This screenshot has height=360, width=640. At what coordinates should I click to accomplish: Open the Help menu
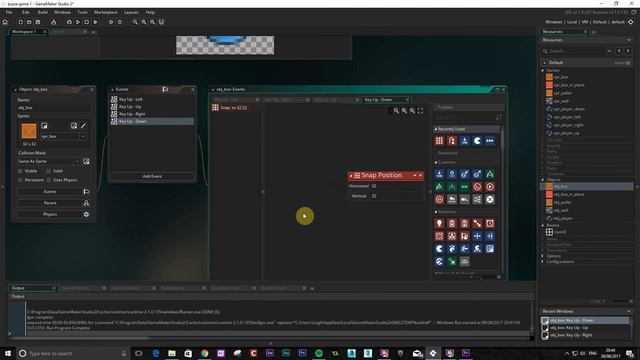click(150, 12)
